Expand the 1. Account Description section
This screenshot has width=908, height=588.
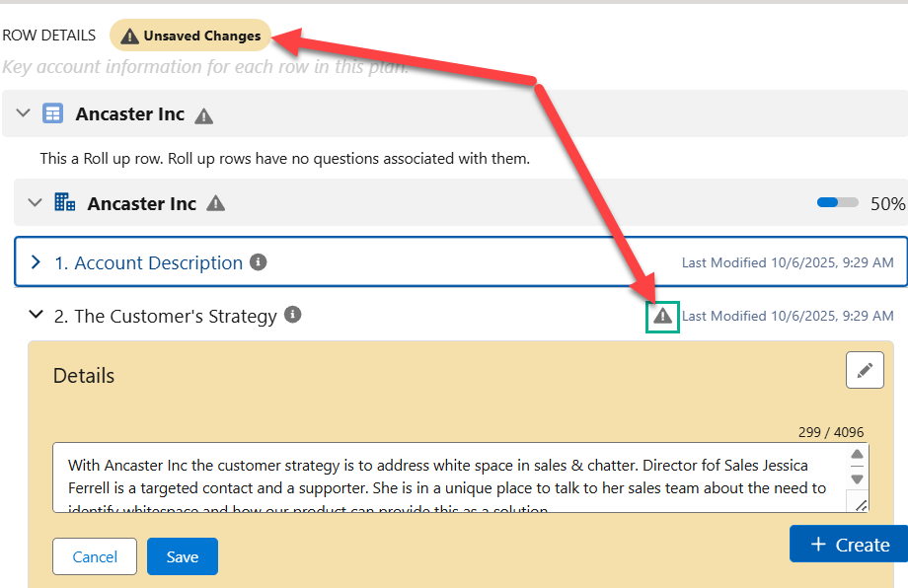(37, 262)
